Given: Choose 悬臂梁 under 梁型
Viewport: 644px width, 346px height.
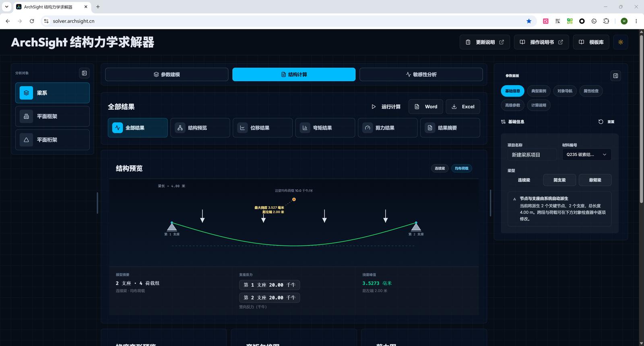Looking at the screenshot, I should click(595, 180).
